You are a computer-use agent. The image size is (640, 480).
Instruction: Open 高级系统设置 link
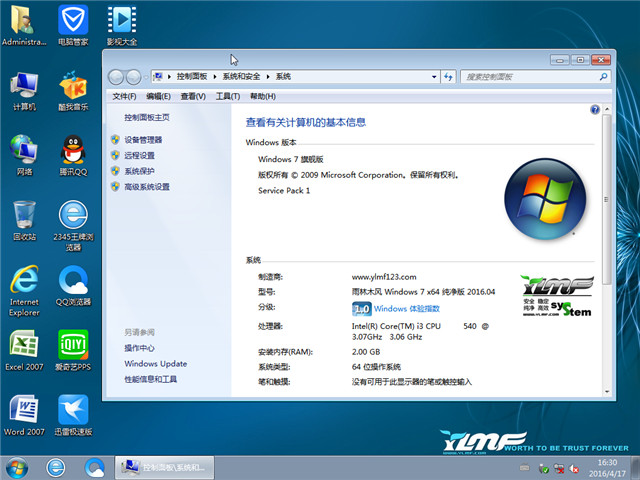(x=147, y=187)
